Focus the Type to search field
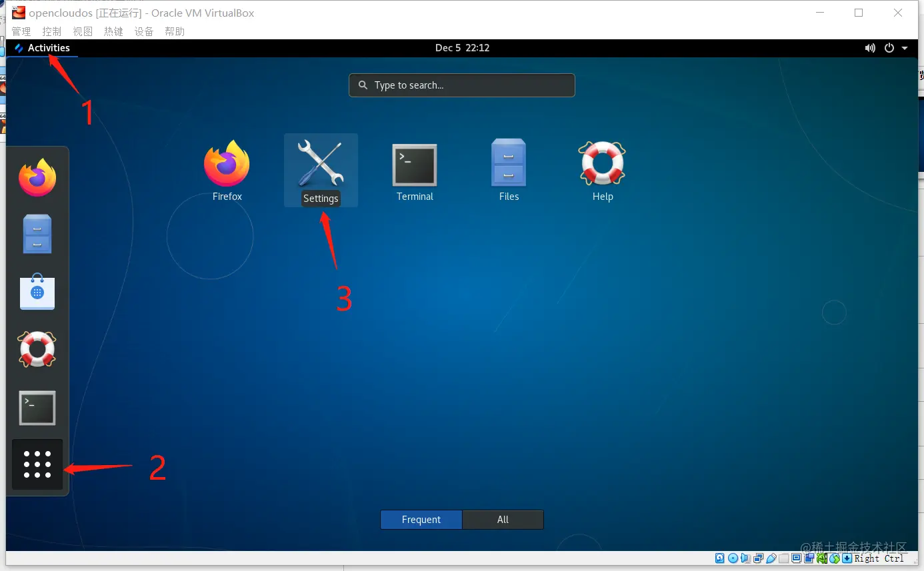The height and width of the screenshot is (571, 924). [462, 85]
